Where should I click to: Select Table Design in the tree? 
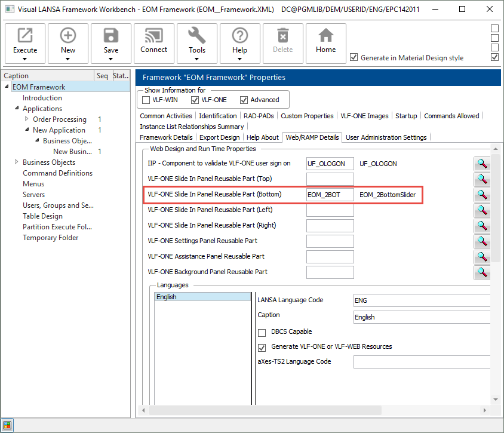click(43, 216)
